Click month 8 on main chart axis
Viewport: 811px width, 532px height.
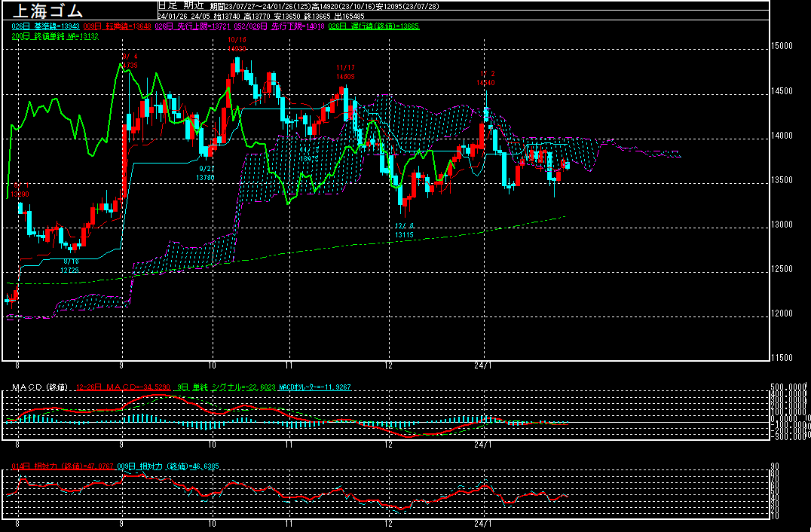[x=17, y=365]
